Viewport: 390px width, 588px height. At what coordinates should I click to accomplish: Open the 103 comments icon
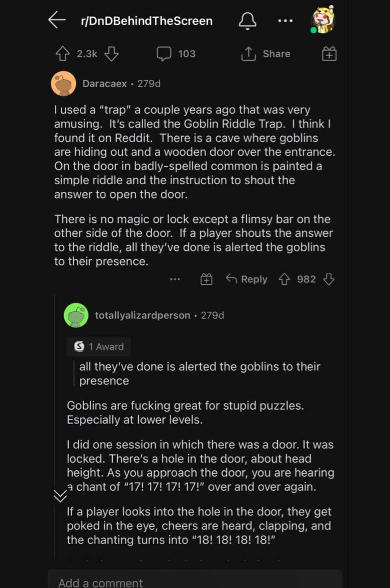tap(164, 54)
